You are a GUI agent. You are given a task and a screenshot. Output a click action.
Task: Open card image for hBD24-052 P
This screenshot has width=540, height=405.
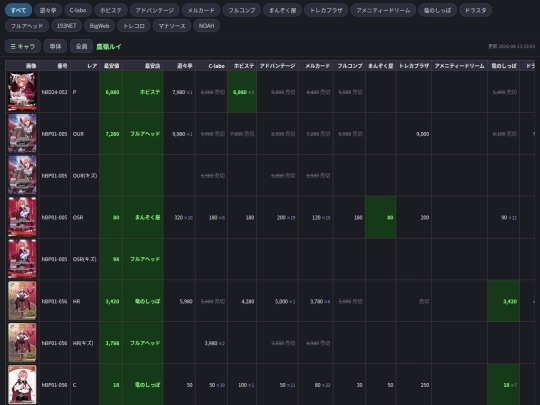(22, 91)
